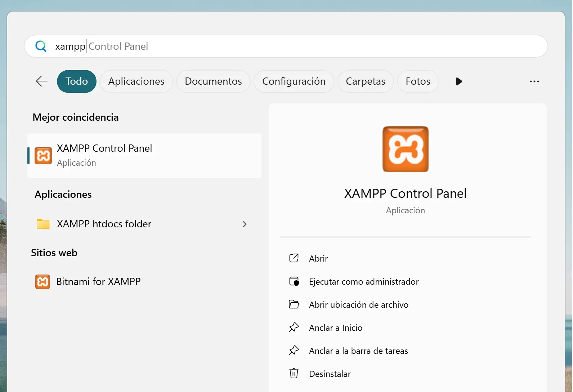Click the large XAMPP logo in preview
Screen dimensions: 573x392
(405, 149)
